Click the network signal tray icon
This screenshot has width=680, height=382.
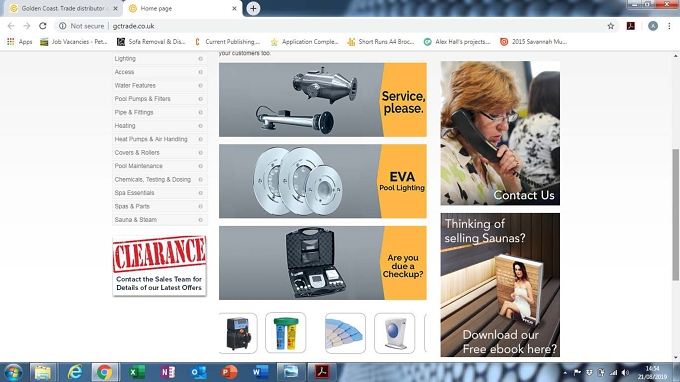point(613,372)
